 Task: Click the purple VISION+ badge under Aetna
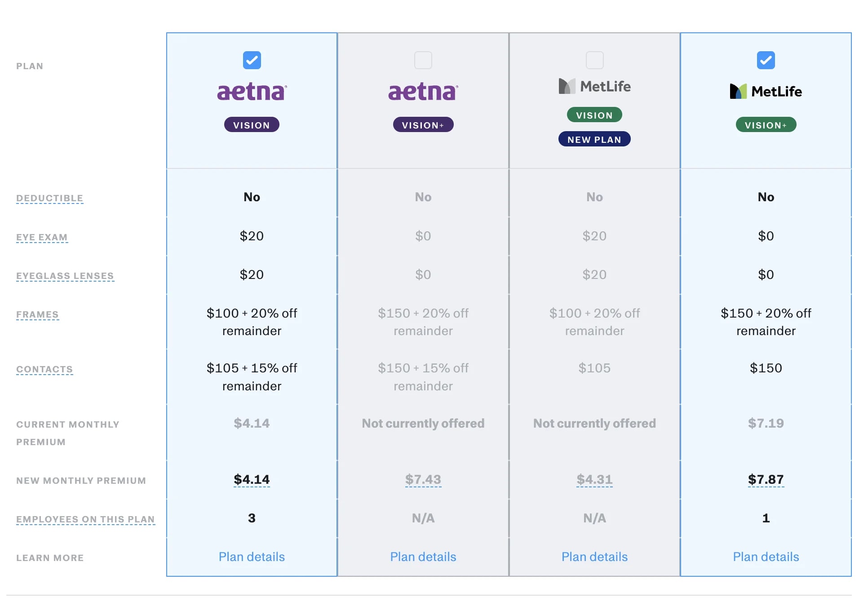[x=423, y=125]
